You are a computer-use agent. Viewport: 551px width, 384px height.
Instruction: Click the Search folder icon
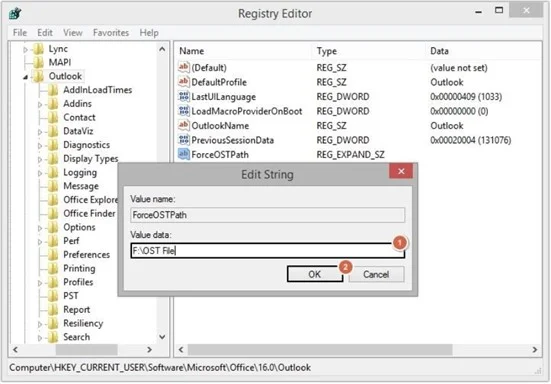click(53, 337)
